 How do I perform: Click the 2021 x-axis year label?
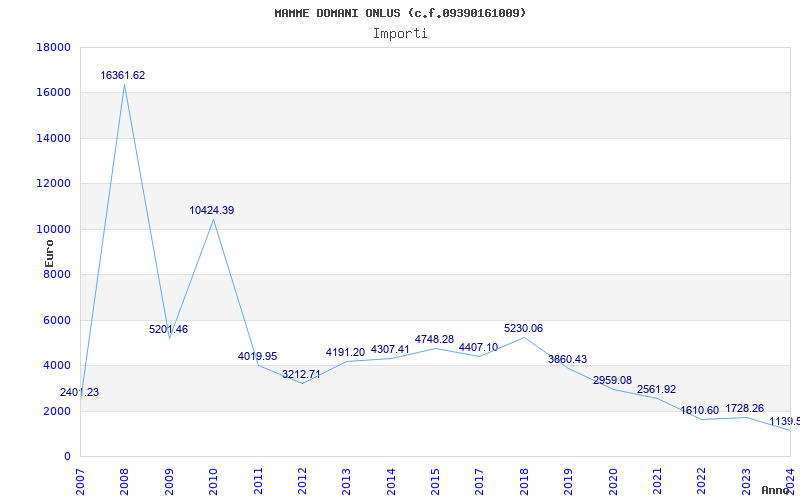pos(657,481)
